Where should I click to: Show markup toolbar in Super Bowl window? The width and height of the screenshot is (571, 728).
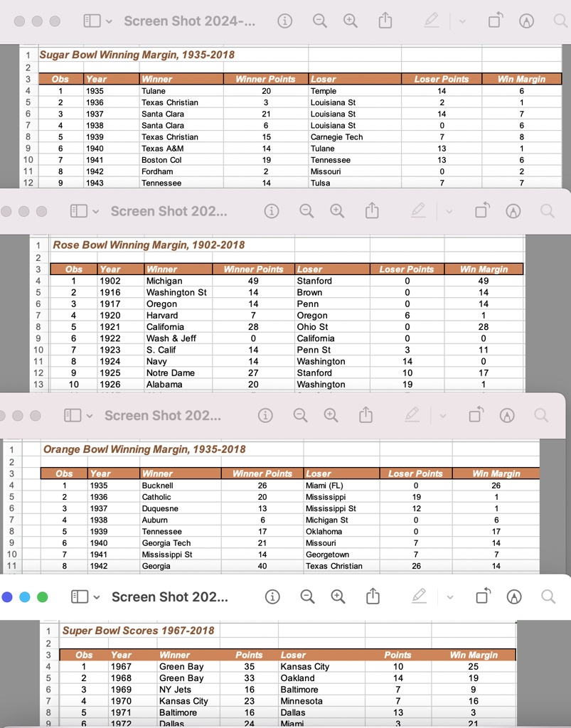(x=514, y=596)
